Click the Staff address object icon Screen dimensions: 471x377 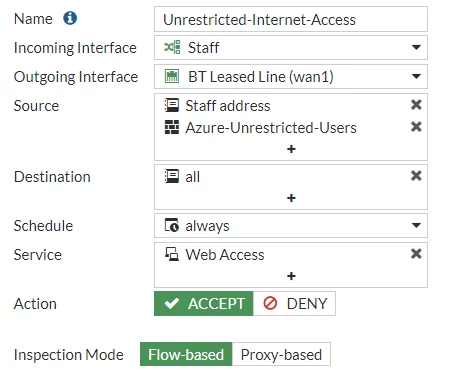172,105
